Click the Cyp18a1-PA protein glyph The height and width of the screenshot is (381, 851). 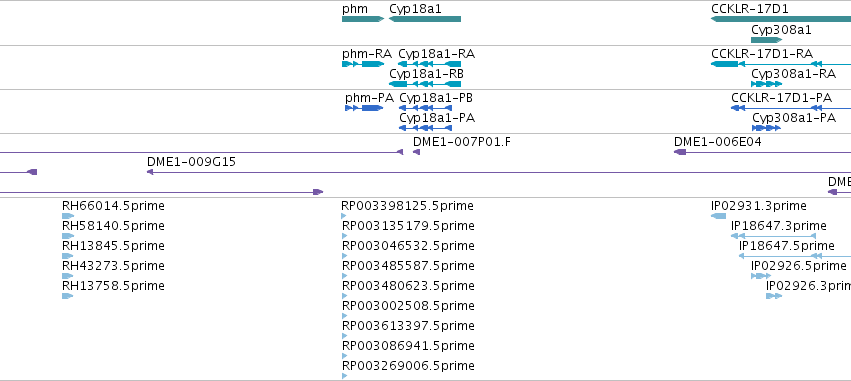426,128
